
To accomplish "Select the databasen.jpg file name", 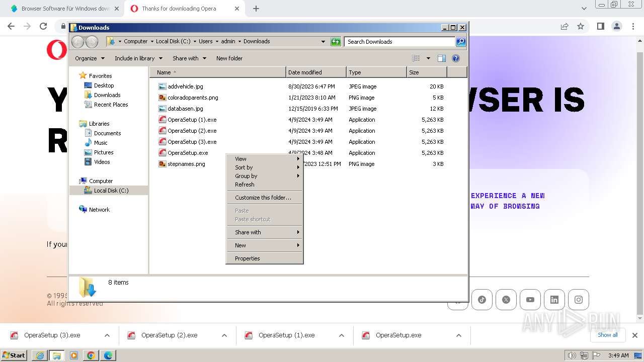I will (x=185, y=109).
